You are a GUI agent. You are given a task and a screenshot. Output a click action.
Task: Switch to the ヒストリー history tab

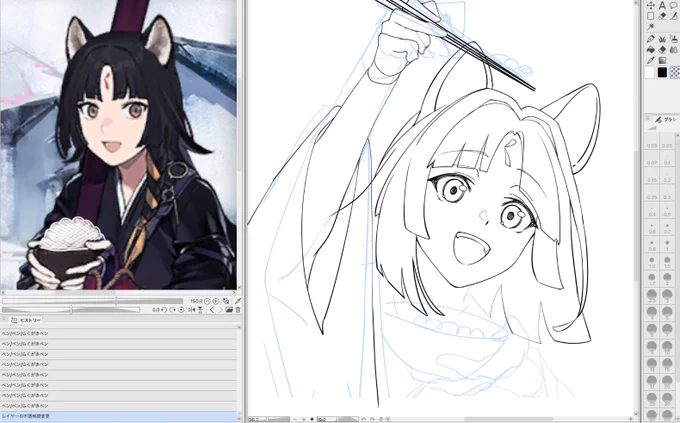[x=26, y=320]
